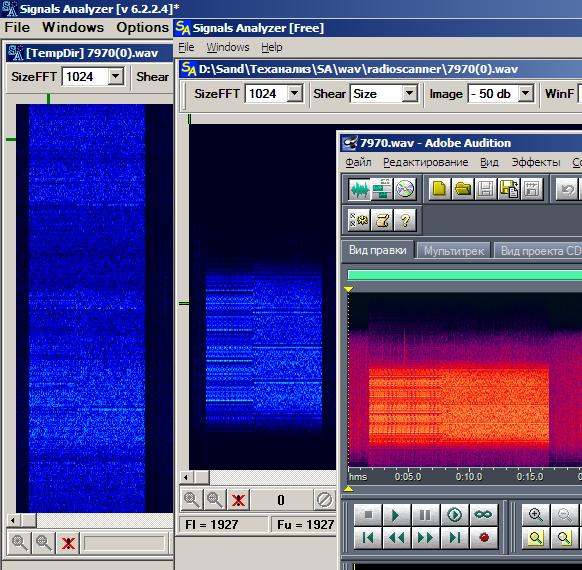Pause playback in Adobe Audition
Screen dimensions: 582x570
425,515
